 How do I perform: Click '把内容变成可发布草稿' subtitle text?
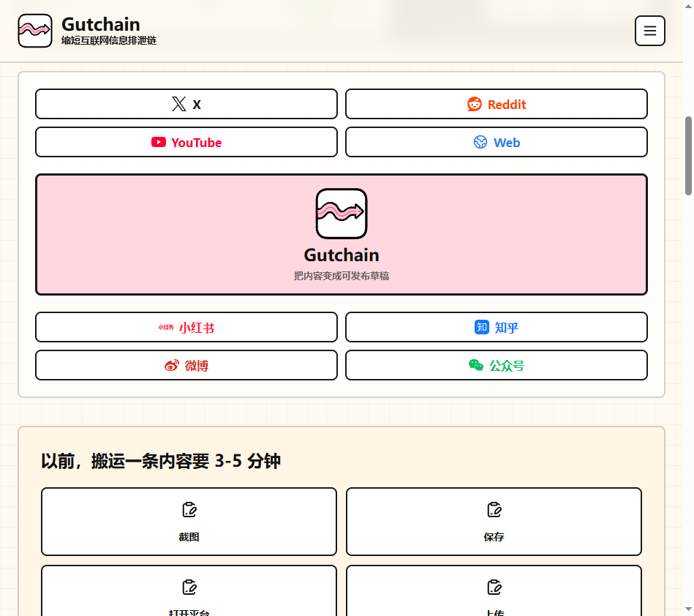point(342,276)
